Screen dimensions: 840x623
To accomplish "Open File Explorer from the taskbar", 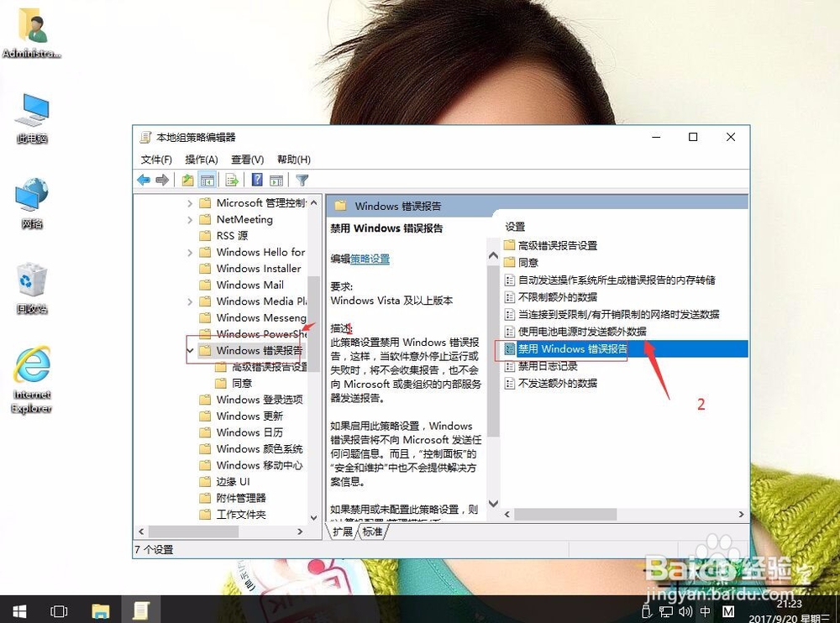I will pos(100,610).
